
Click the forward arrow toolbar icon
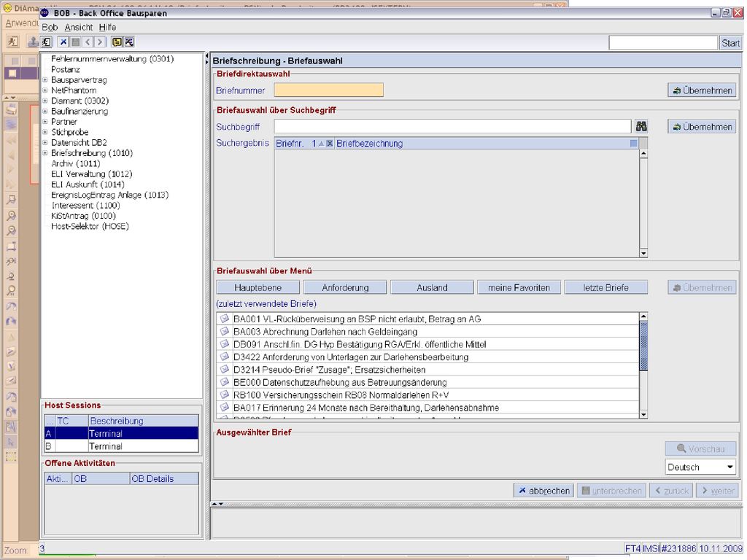99,42
